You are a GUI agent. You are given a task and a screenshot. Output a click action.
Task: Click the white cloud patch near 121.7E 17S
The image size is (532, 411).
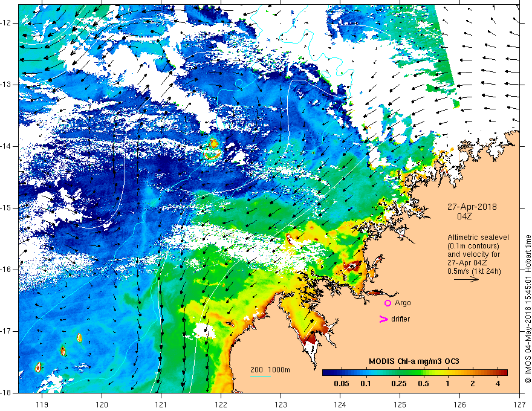pyautogui.click(x=205, y=331)
